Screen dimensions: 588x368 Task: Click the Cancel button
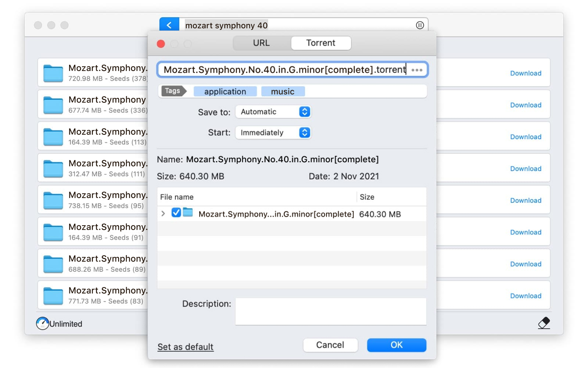(x=330, y=345)
